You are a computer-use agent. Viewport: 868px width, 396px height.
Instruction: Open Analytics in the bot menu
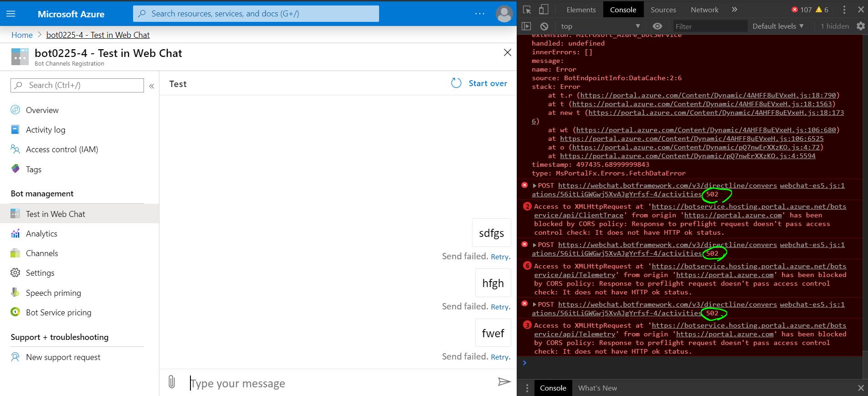tap(41, 234)
